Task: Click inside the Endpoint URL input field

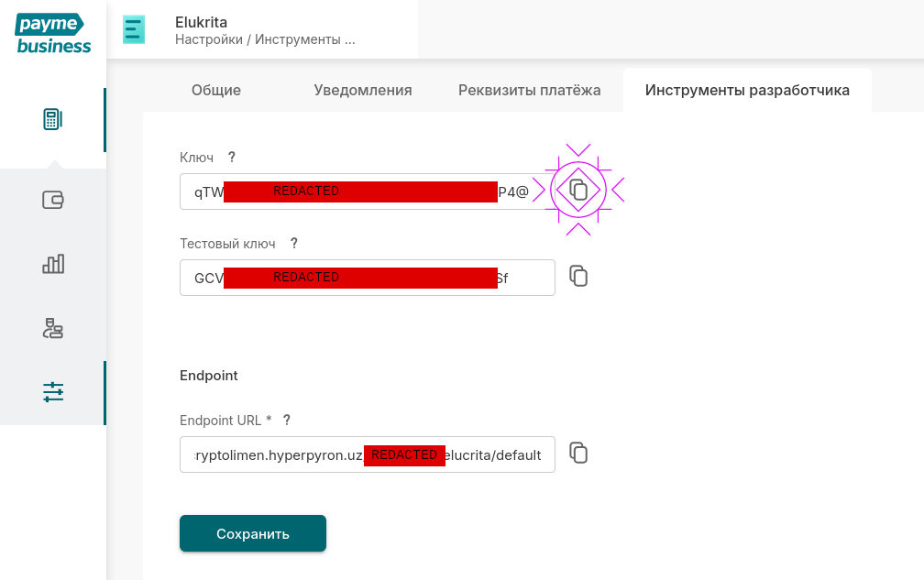Action: [367, 454]
